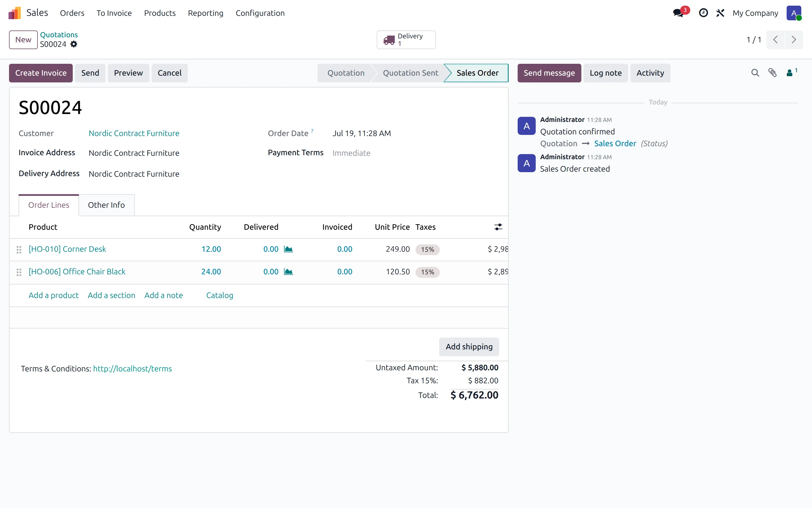Click the Preview button

coord(128,73)
